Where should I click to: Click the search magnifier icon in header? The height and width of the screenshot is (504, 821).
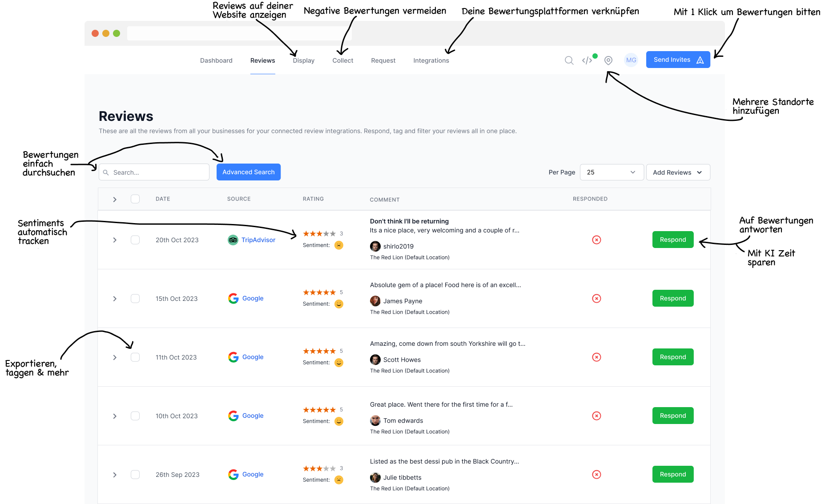click(x=569, y=60)
